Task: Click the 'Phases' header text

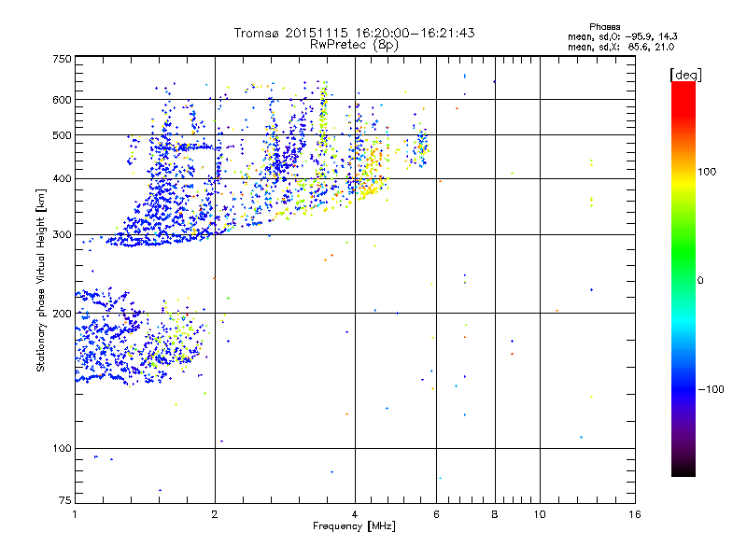Action: [604, 27]
